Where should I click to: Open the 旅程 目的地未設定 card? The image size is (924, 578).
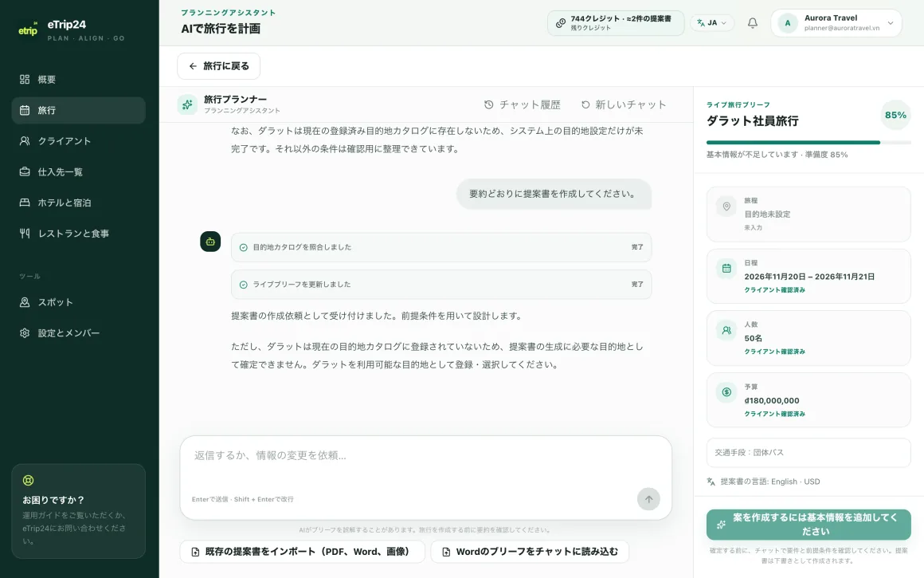[808, 214]
